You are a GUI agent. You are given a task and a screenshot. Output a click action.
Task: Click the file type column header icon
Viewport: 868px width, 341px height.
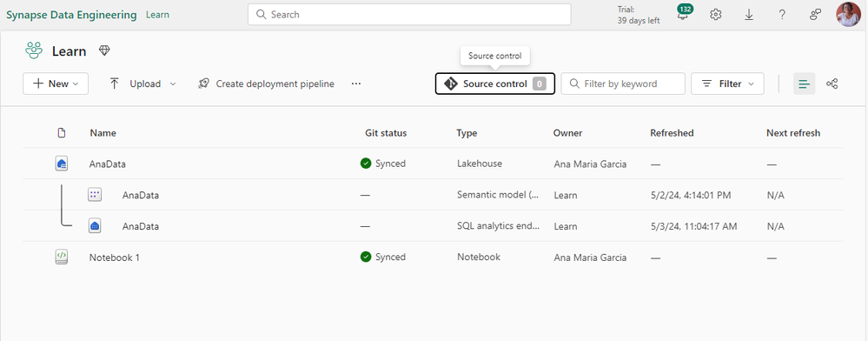(x=62, y=133)
